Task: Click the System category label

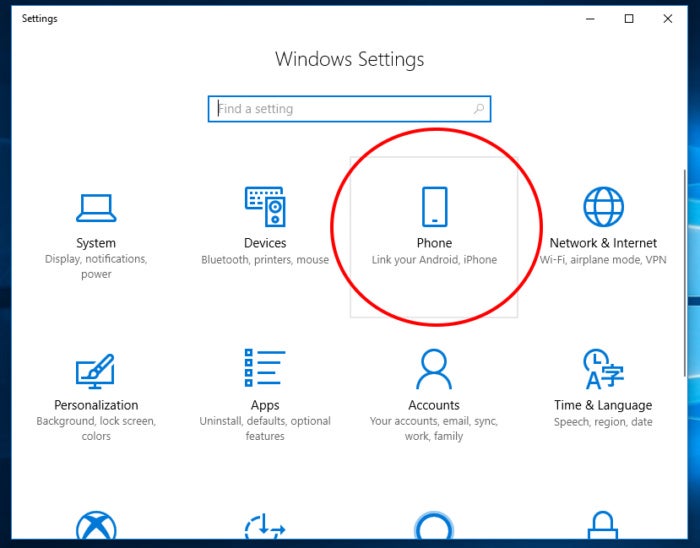Action: pyautogui.click(x=96, y=243)
